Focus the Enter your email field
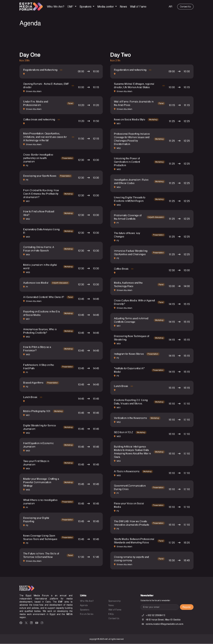 159,607
